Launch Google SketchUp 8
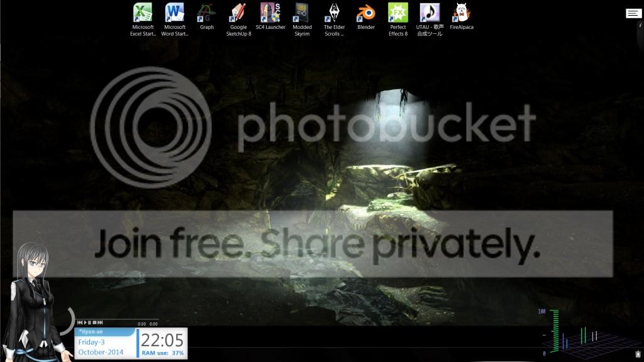The height and width of the screenshot is (362, 644). click(238, 19)
